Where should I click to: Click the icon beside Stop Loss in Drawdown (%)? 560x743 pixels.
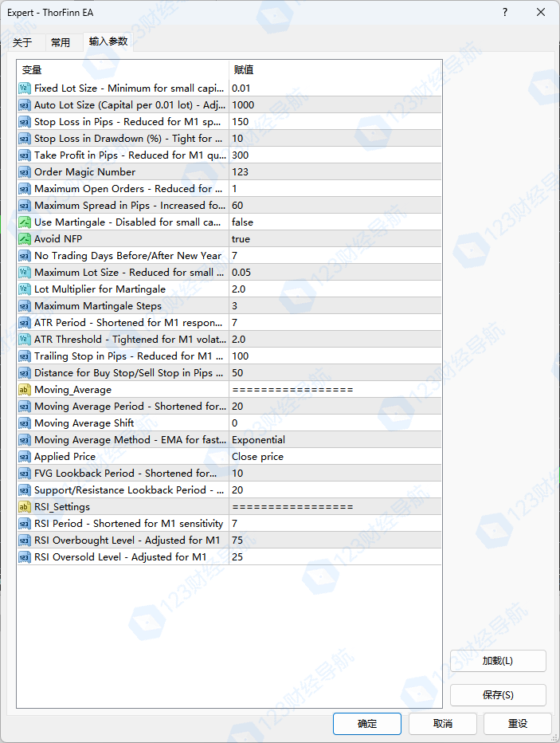(25, 139)
